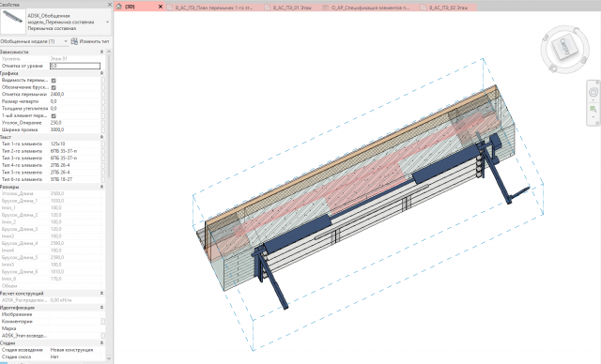This screenshot has width=601, height=364.
Task: Toggle 1-ый элемент пере... checkbox
Action: (54, 115)
